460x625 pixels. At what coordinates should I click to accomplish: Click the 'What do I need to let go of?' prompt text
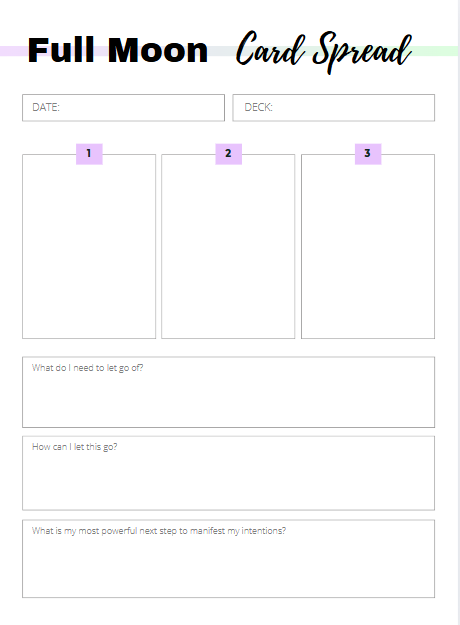(87, 368)
